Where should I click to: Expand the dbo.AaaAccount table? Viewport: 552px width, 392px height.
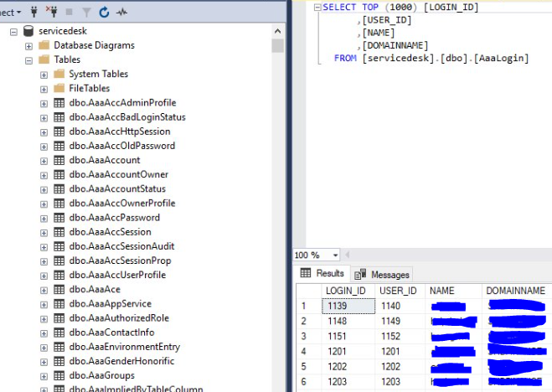pos(44,161)
